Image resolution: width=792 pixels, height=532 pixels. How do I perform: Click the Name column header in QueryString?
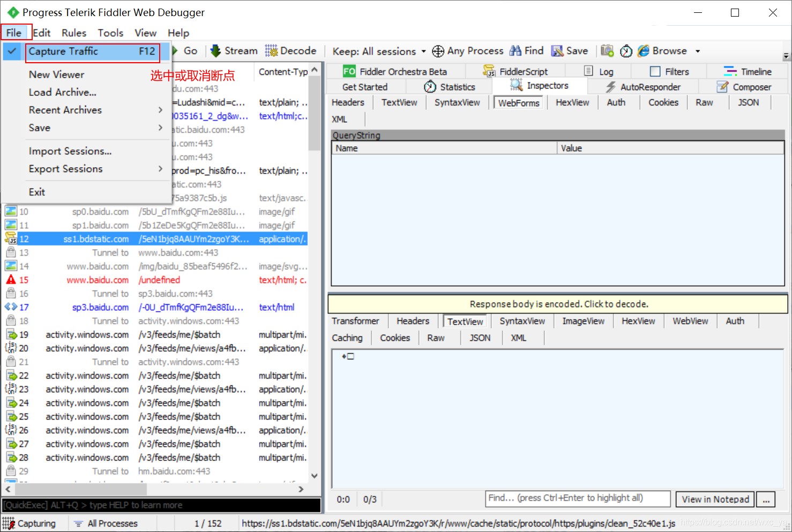(x=445, y=148)
